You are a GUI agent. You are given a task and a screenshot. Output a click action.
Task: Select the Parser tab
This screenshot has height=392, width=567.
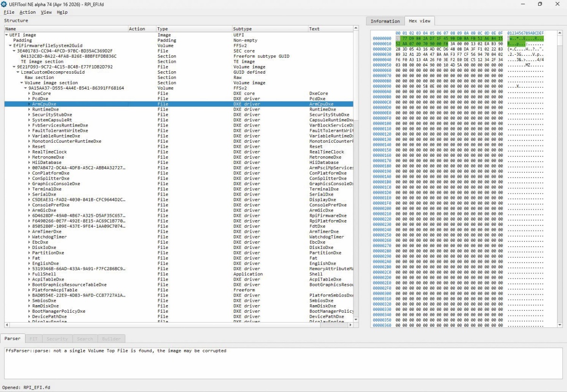[x=13, y=339]
